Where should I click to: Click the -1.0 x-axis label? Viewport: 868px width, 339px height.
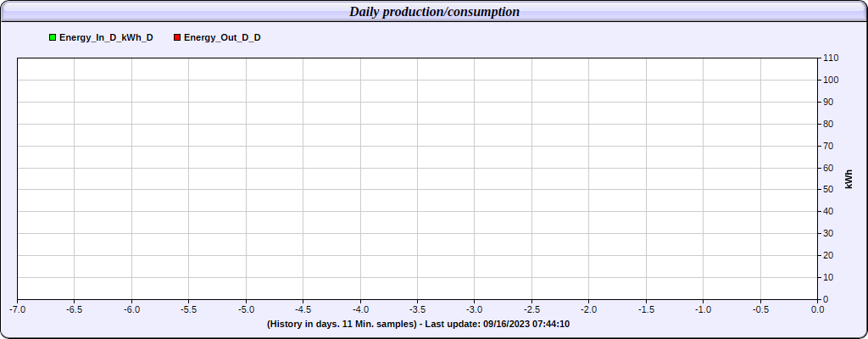[x=703, y=309]
